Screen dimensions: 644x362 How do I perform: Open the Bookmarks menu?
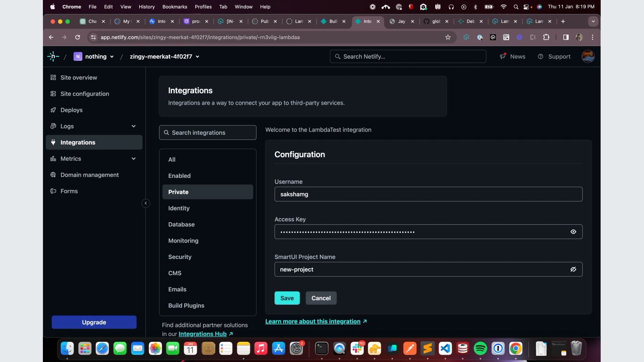(175, 7)
